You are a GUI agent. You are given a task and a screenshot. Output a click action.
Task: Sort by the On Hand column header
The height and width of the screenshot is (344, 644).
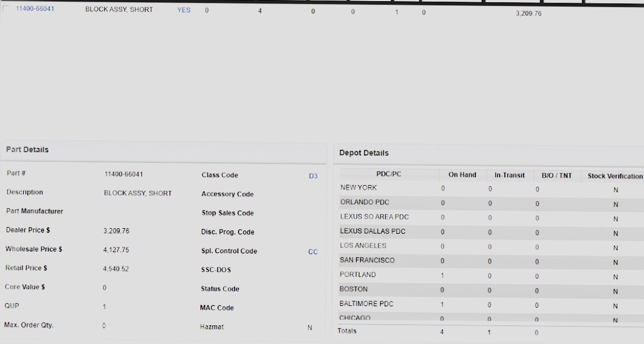point(462,174)
